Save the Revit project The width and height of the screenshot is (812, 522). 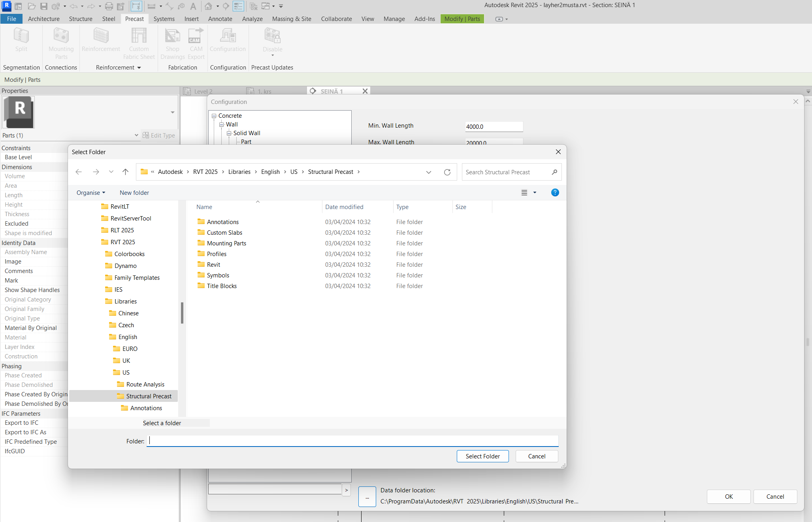click(44, 6)
